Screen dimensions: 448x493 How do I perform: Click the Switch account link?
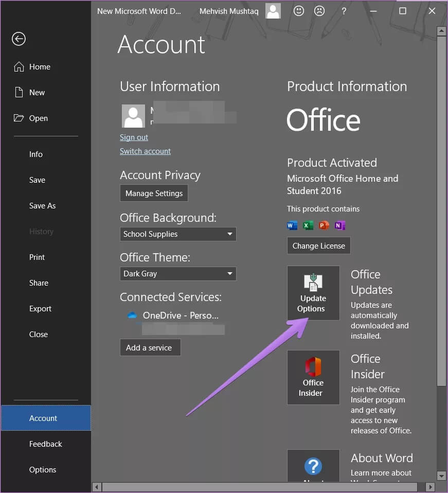pyautogui.click(x=145, y=151)
